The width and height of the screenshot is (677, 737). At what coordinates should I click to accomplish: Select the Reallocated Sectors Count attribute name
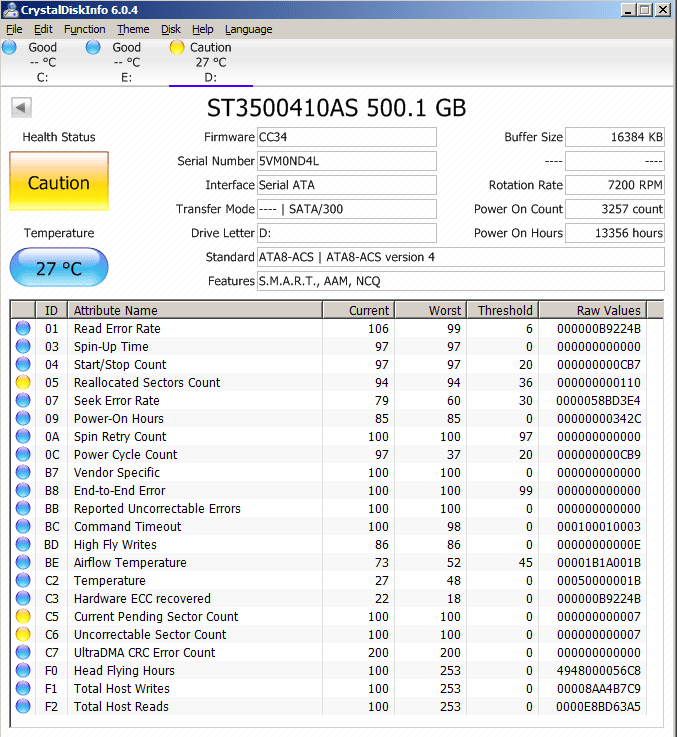tap(147, 383)
